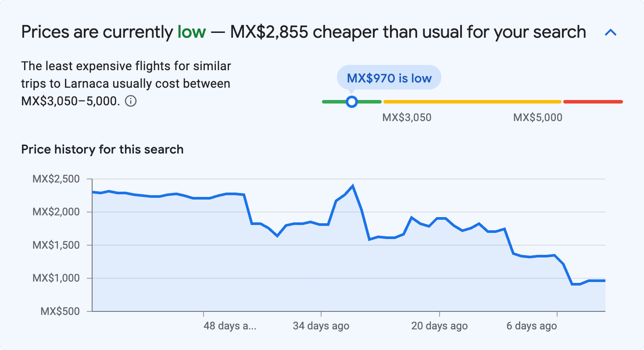Click the highest peak on the price chart
Screen dimensions: 644x350
(354, 185)
